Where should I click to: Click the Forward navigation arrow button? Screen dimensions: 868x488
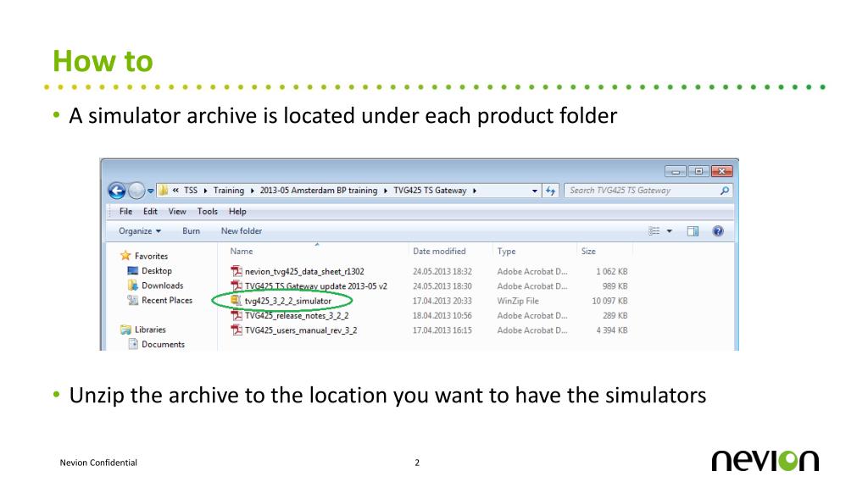click(x=136, y=191)
